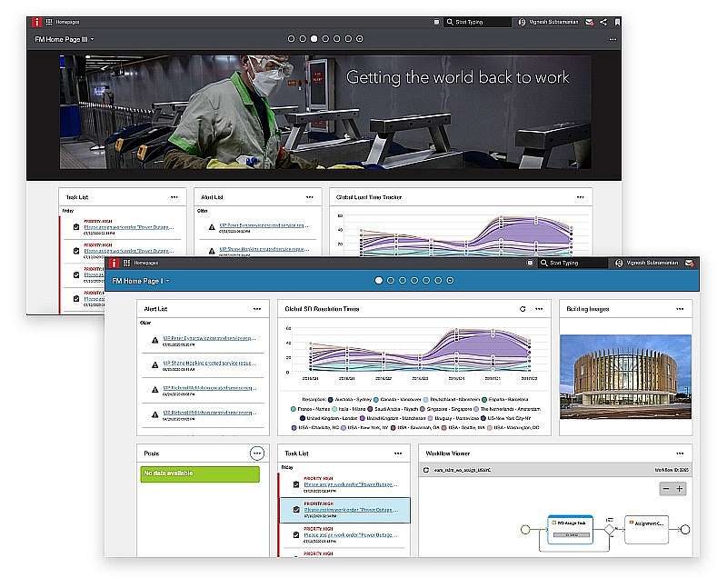Select the last page dot in the back window
727x588 pixels.
click(x=359, y=39)
